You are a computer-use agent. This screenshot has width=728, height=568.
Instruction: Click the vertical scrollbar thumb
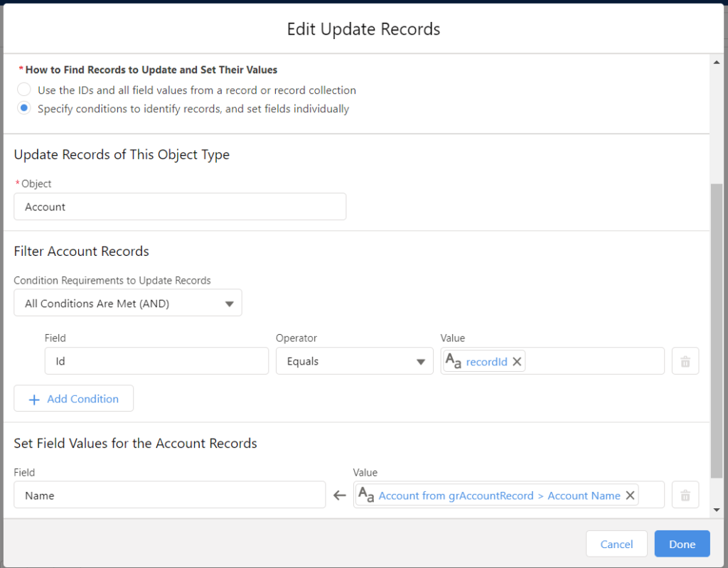[717, 331]
